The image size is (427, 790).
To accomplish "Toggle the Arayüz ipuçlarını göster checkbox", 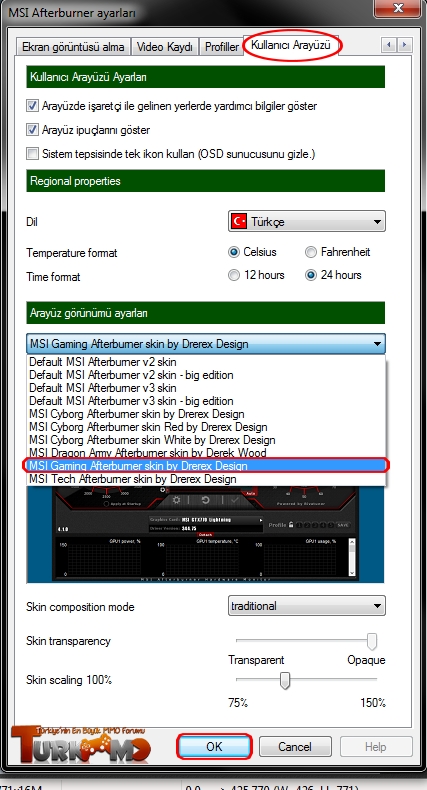I will pos(32,129).
